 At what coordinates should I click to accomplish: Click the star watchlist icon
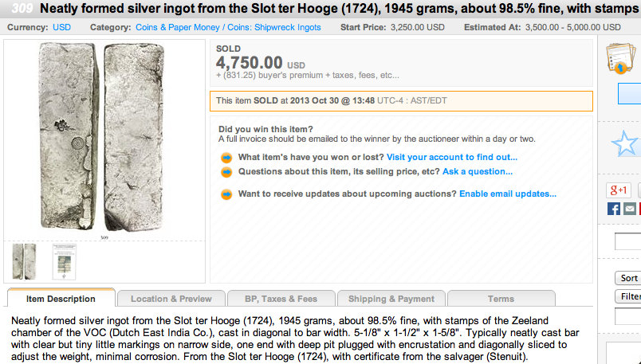[625, 143]
